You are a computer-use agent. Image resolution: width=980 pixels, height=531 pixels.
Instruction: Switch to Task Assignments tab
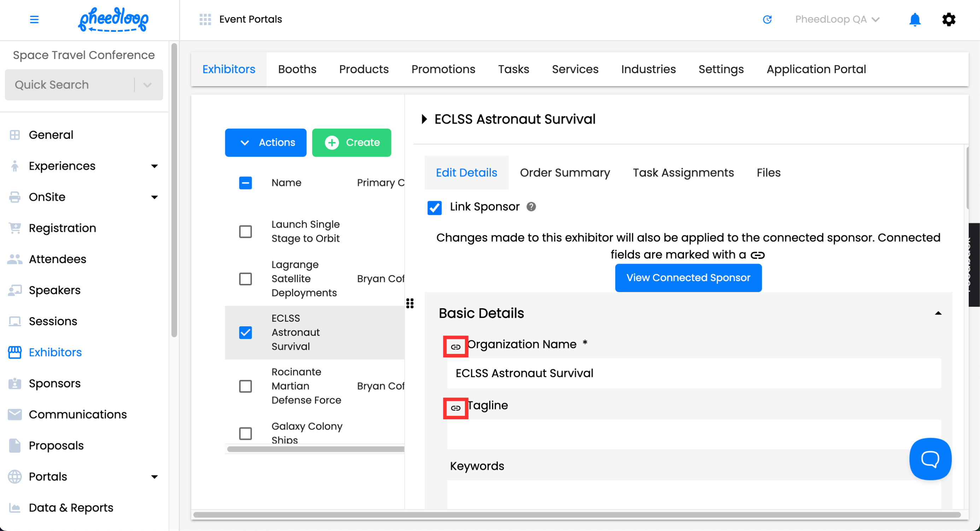point(683,173)
